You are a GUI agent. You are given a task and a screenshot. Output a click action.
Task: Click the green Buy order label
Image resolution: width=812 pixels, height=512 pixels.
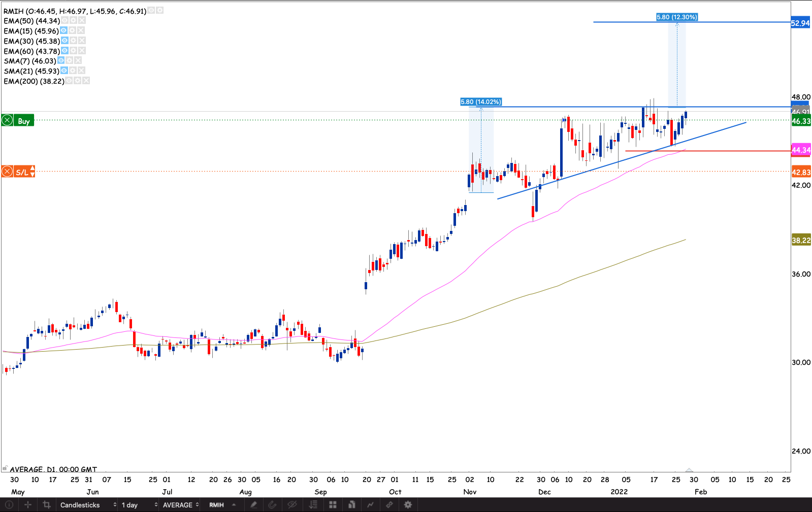[23, 121]
